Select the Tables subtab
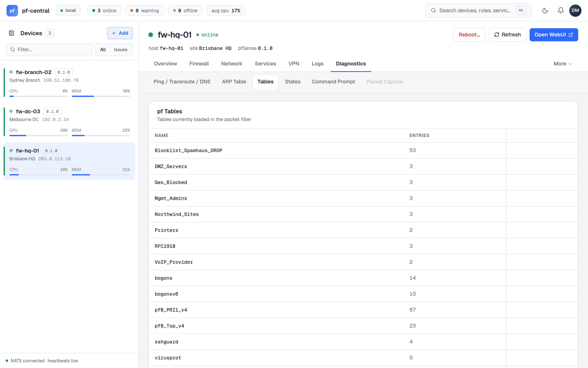This screenshot has width=588, height=368. [265, 82]
